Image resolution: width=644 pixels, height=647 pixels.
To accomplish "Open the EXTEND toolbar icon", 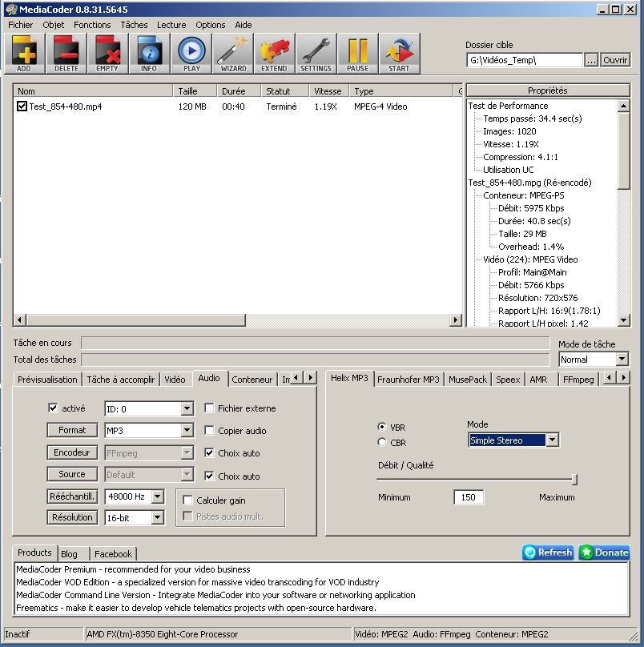I will [x=274, y=53].
